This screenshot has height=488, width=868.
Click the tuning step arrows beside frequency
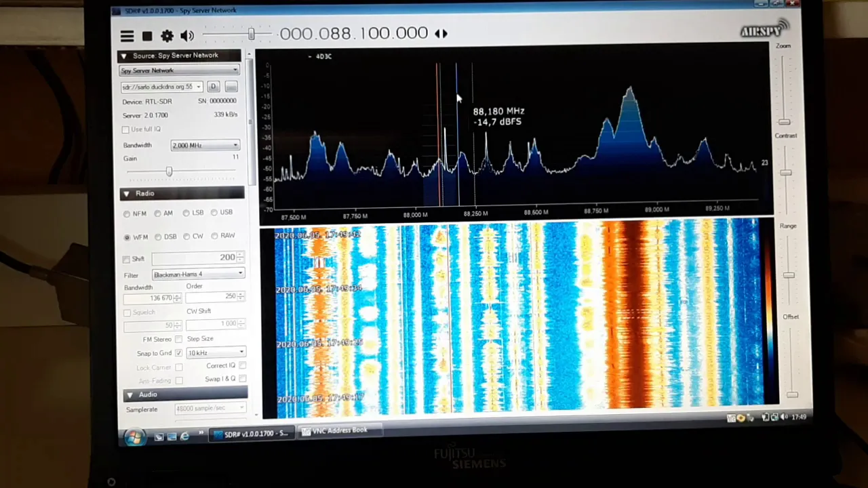tap(441, 33)
